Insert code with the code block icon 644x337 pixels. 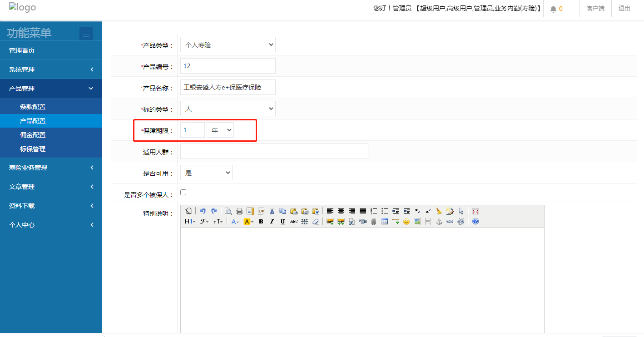(x=261, y=211)
